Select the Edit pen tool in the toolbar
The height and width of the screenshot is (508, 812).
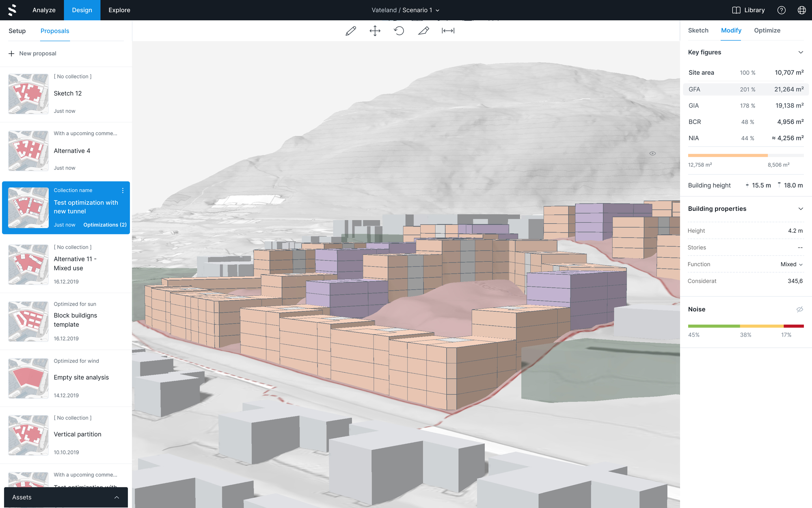pyautogui.click(x=423, y=30)
